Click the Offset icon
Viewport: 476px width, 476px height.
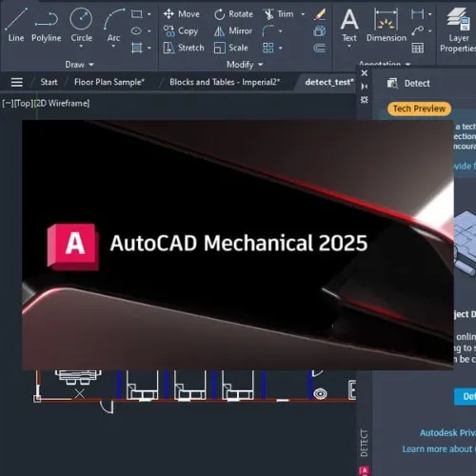coord(320,48)
